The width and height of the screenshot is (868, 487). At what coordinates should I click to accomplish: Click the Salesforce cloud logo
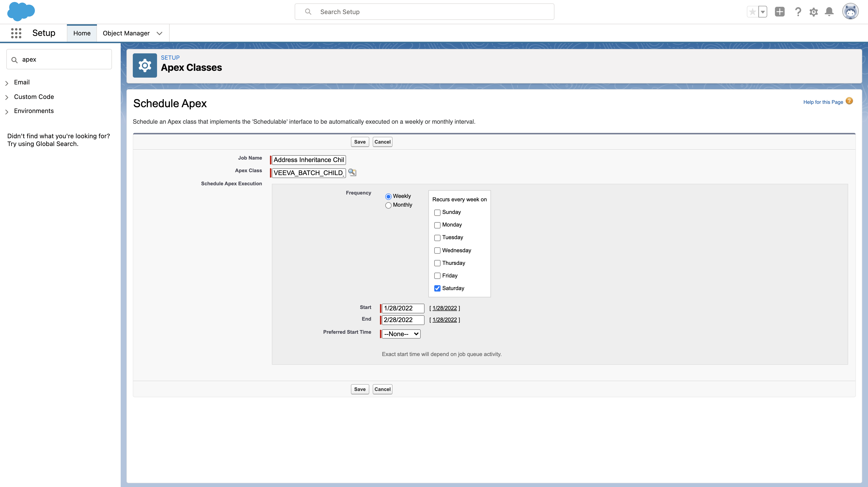point(21,11)
